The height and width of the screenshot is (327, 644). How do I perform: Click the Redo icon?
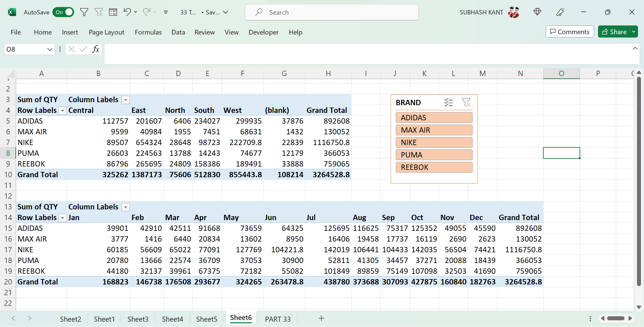tap(147, 12)
